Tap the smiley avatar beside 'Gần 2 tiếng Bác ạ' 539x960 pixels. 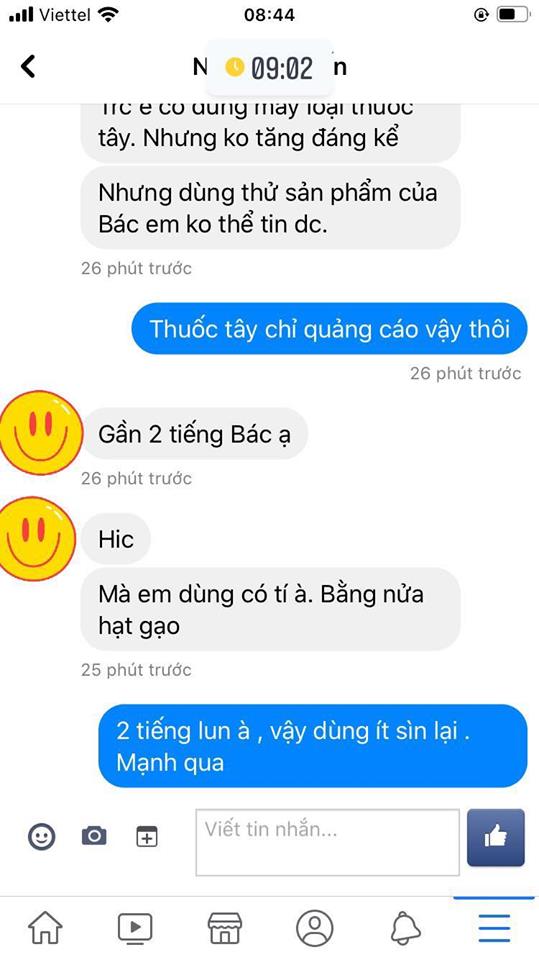pos(40,432)
